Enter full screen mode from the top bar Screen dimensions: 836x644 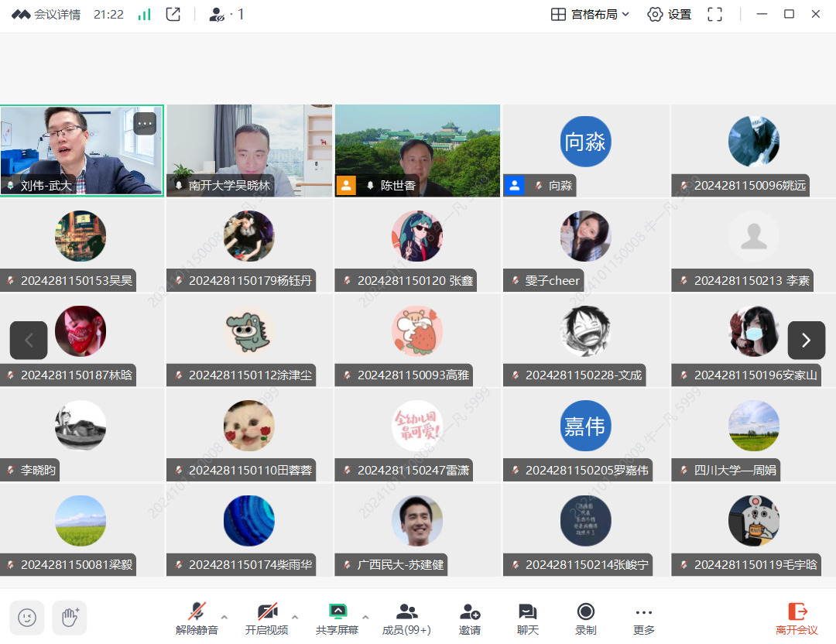click(x=715, y=14)
